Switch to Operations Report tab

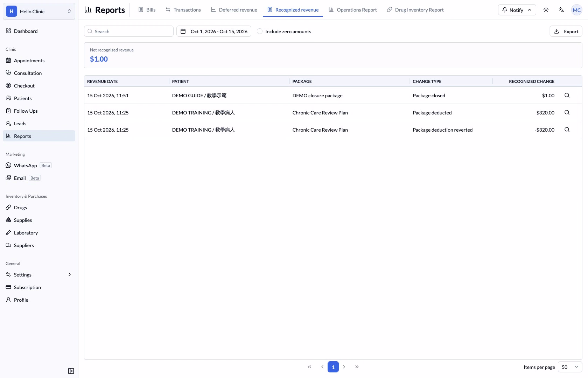(353, 10)
